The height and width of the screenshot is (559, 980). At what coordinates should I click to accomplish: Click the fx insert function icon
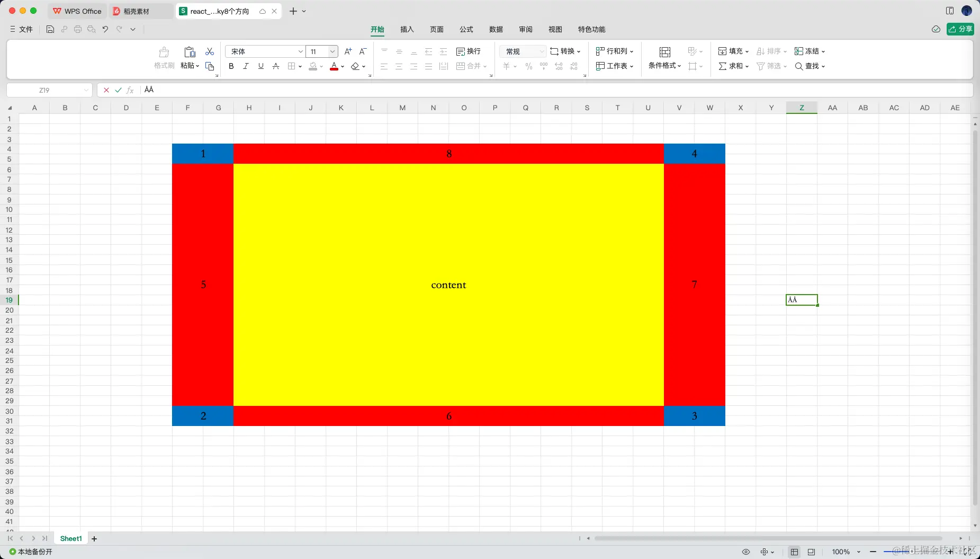click(x=130, y=90)
